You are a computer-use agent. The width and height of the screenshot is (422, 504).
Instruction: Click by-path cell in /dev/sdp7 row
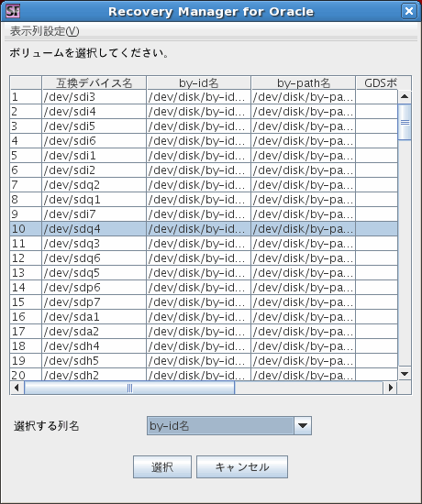(x=304, y=302)
